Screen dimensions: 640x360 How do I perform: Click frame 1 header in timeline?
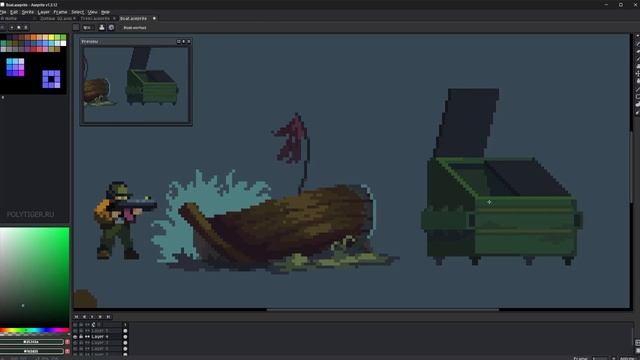click(x=125, y=325)
